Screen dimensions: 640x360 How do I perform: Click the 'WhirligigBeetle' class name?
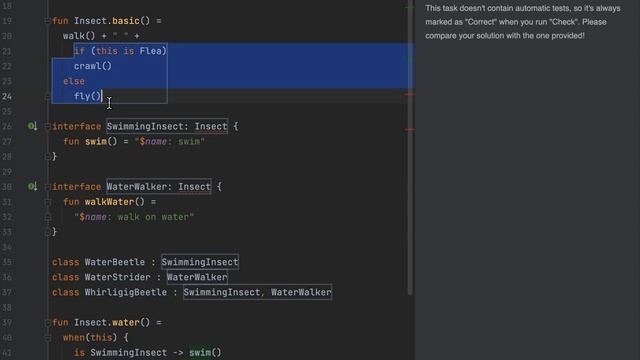click(x=126, y=292)
